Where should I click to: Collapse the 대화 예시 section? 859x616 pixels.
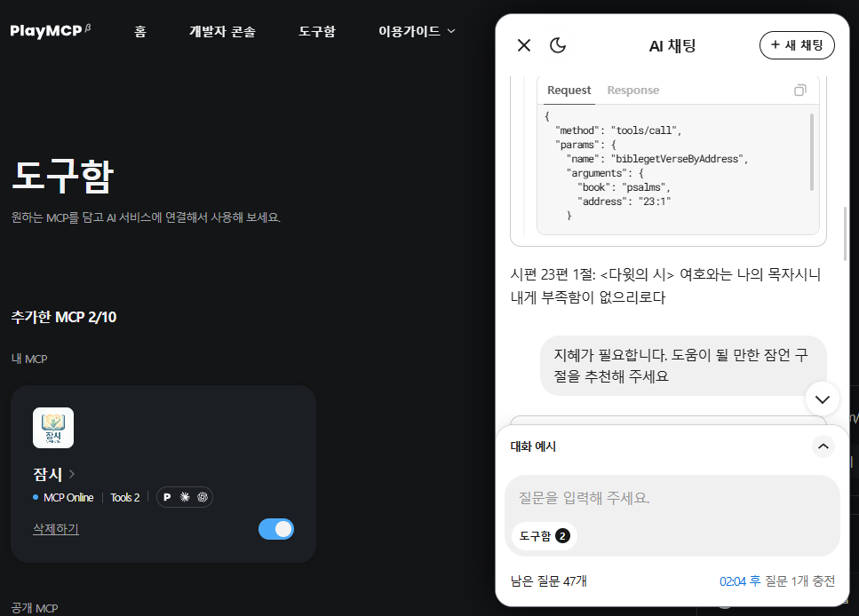823,446
